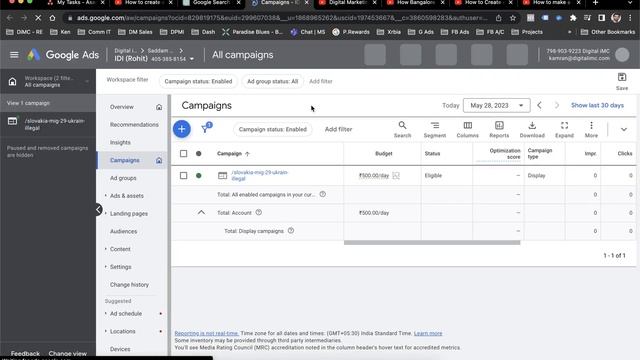
Task: Open the hamburger main menu
Action: [14, 55]
